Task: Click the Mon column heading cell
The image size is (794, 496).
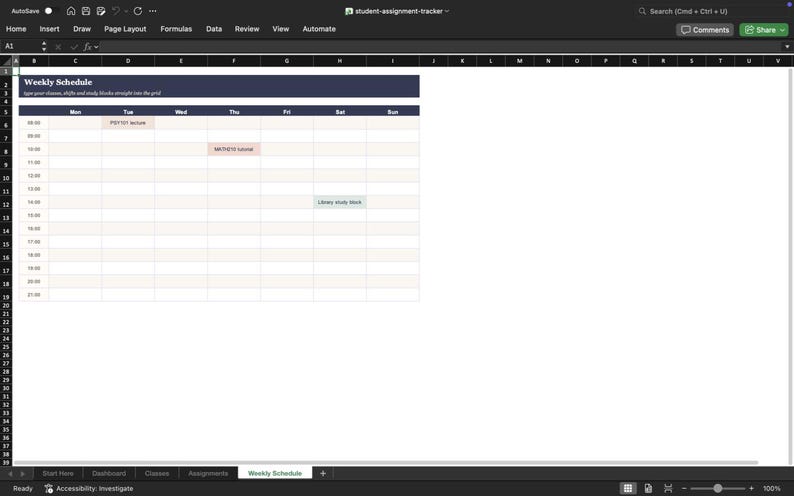Action: click(75, 111)
